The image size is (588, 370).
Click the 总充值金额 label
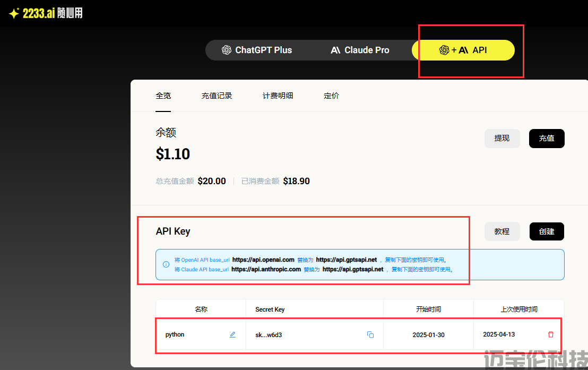tap(175, 181)
